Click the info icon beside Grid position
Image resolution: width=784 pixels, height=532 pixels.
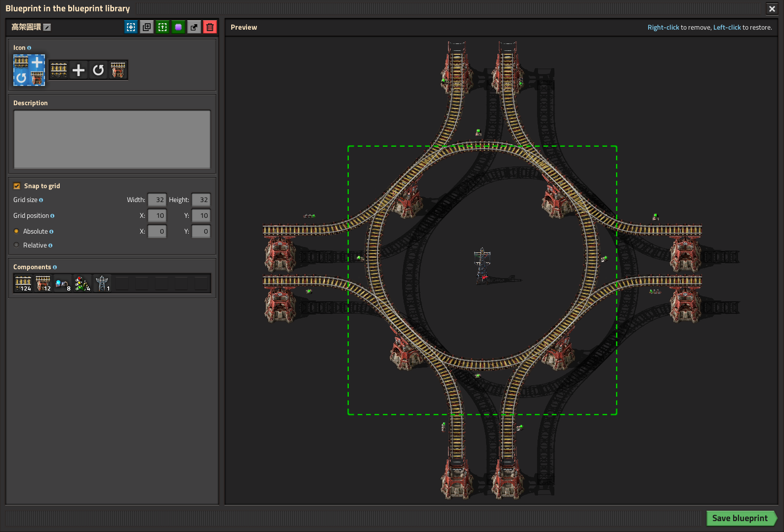coord(52,216)
